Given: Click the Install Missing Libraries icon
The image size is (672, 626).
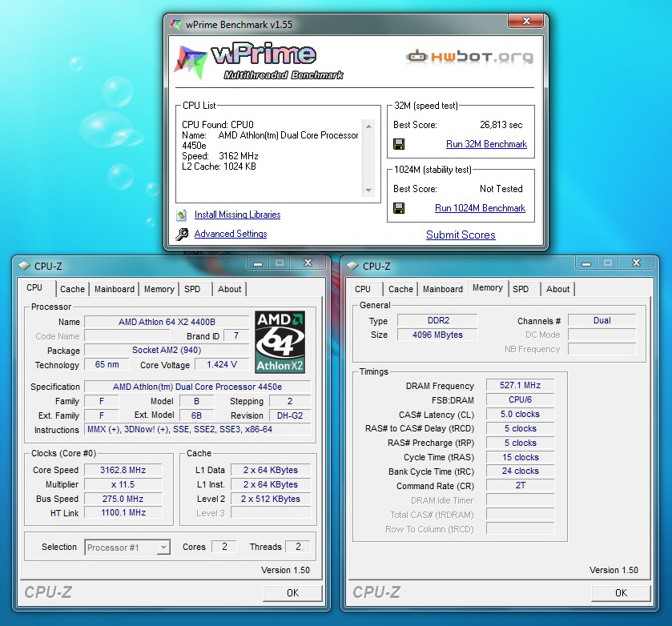Looking at the screenshot, I should 182,215.
